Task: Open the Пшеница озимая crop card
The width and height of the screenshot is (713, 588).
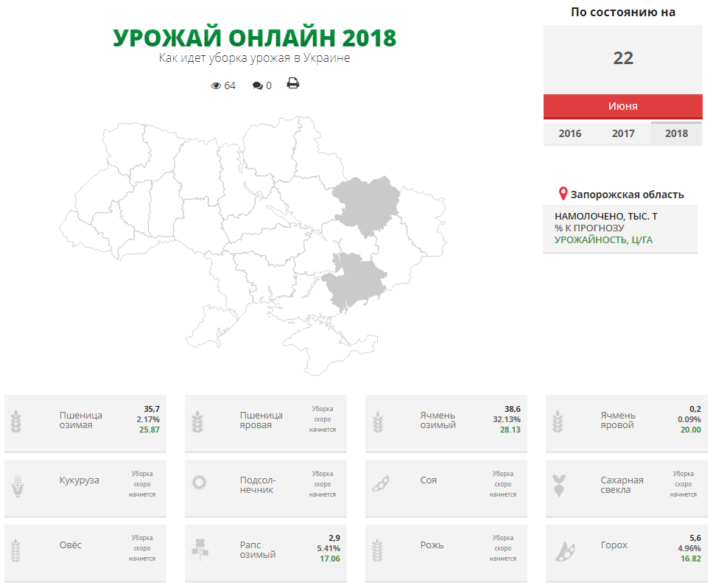Action: tap(85, 424)
